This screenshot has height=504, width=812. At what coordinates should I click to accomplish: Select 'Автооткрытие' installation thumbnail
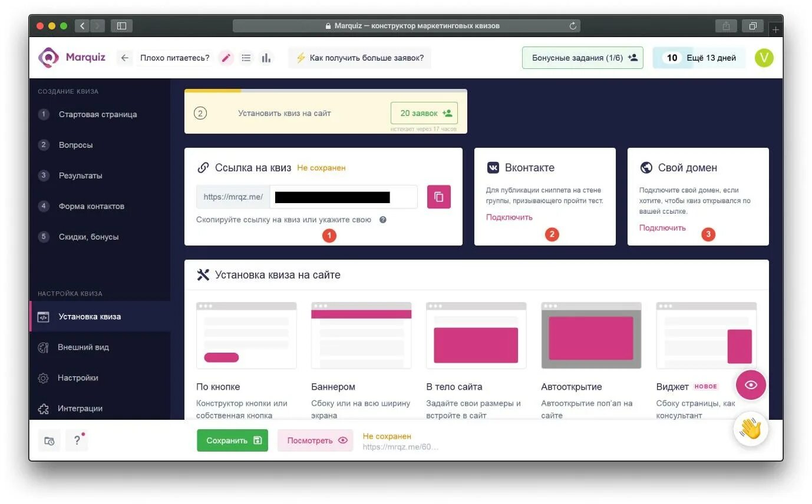point(591,336)
